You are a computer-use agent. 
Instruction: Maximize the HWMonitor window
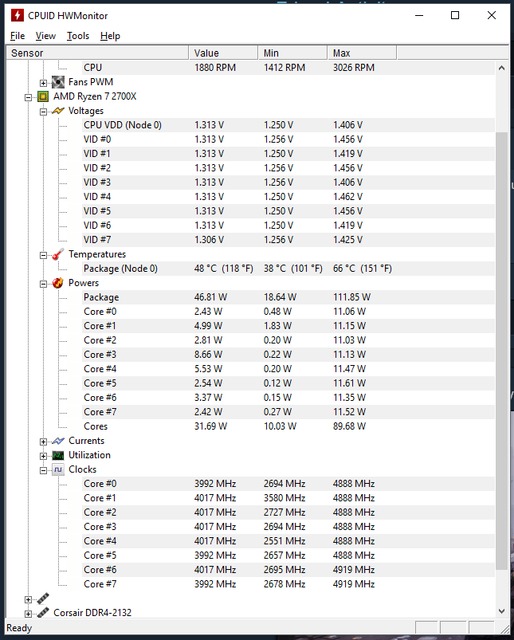[455, 16]
